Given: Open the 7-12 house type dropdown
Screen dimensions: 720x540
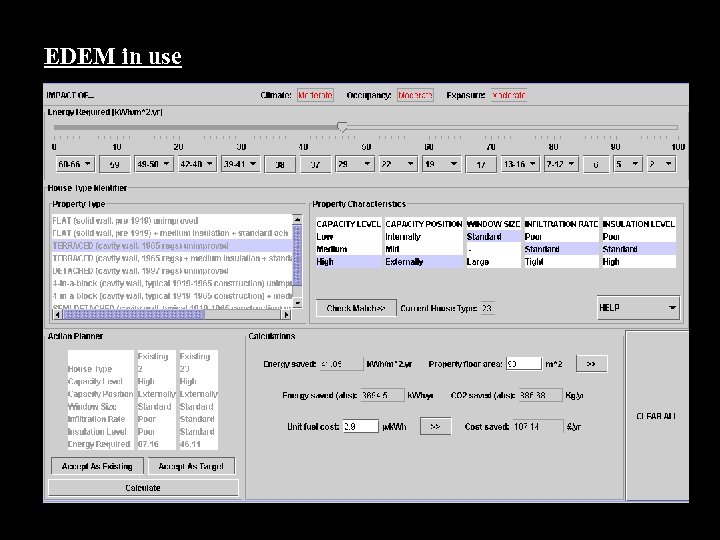Looking at the screenshot, I should 561,164.
